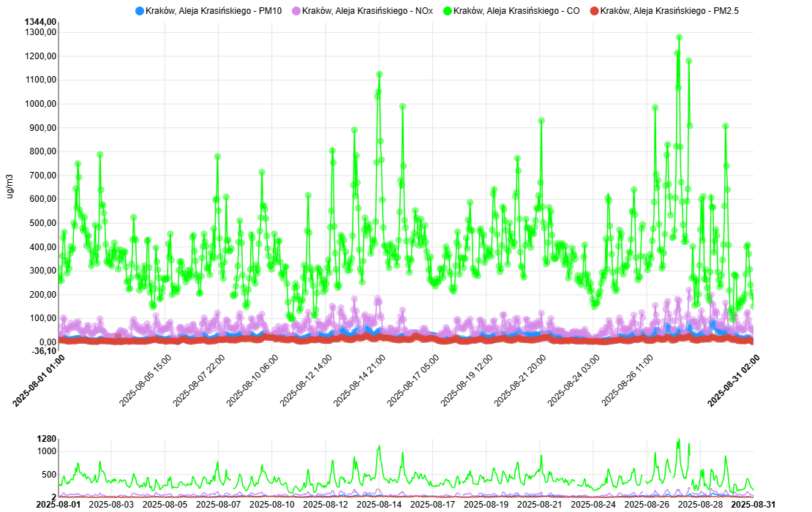Click the highest CO peak data point near 1280

[679, 37]
